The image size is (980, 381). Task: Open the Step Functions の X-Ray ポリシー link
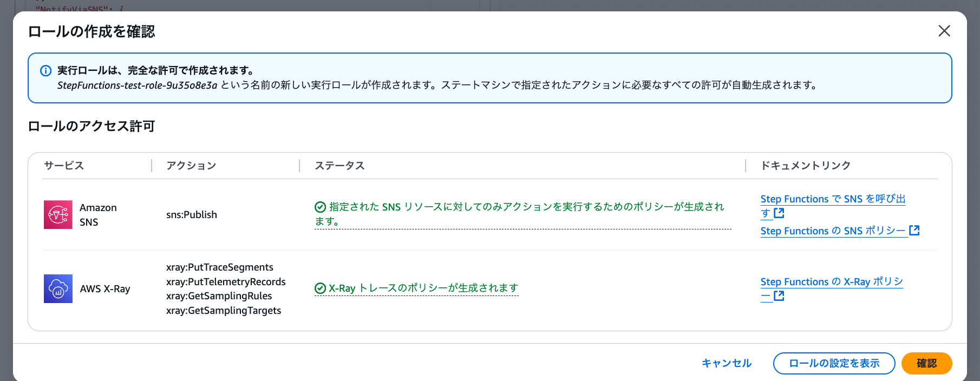point(832,288)
